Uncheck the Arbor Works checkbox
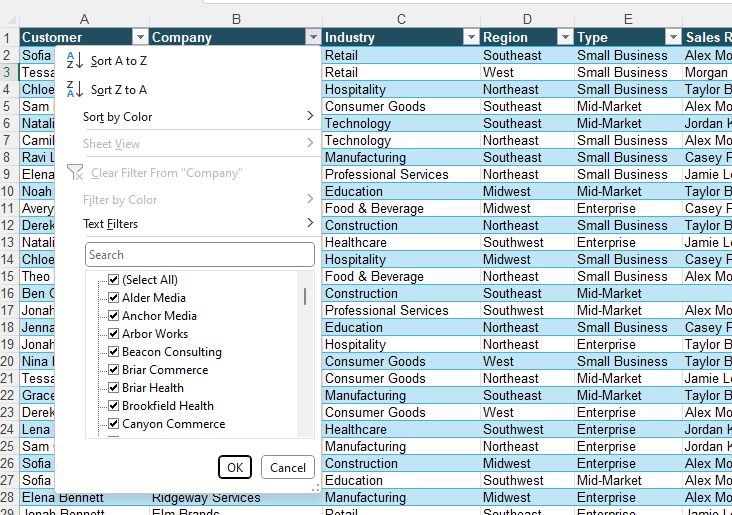The height and width of the screenshot is (515, 732). click(x=113, y=333)
